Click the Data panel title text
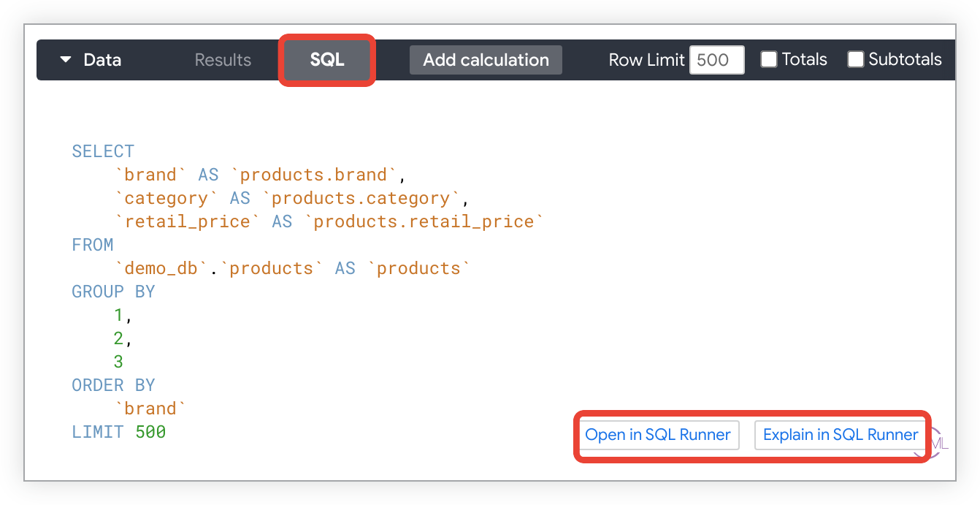 coord(102,60)
